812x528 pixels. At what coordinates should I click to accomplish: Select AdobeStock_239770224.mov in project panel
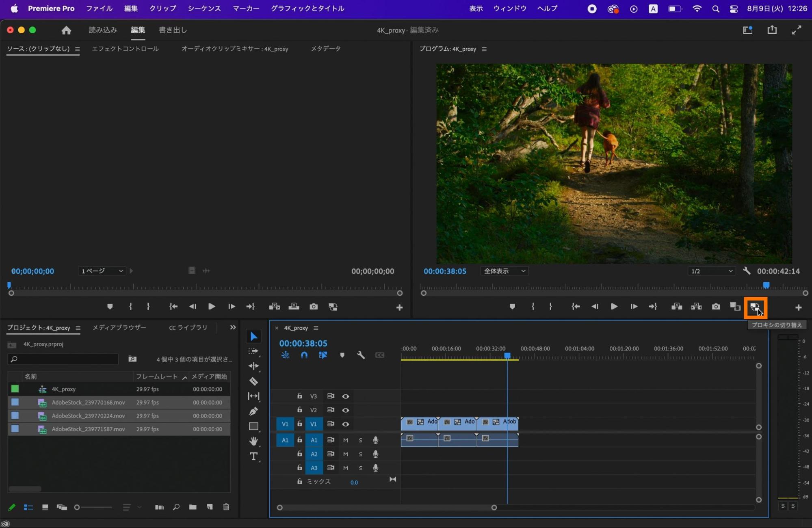(88, 416)
